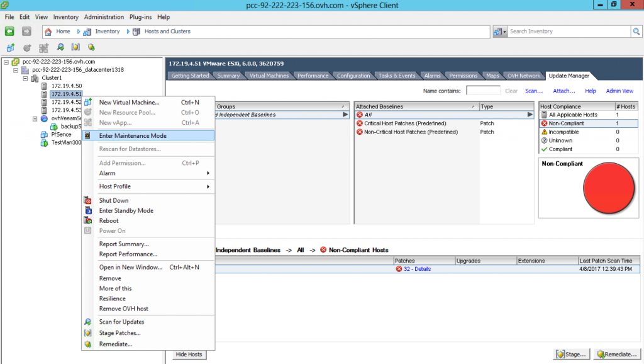Open the search type dropdown arrow
This screenshot has height=364, width=644.
pyautogui.click(x=505, y=31)
